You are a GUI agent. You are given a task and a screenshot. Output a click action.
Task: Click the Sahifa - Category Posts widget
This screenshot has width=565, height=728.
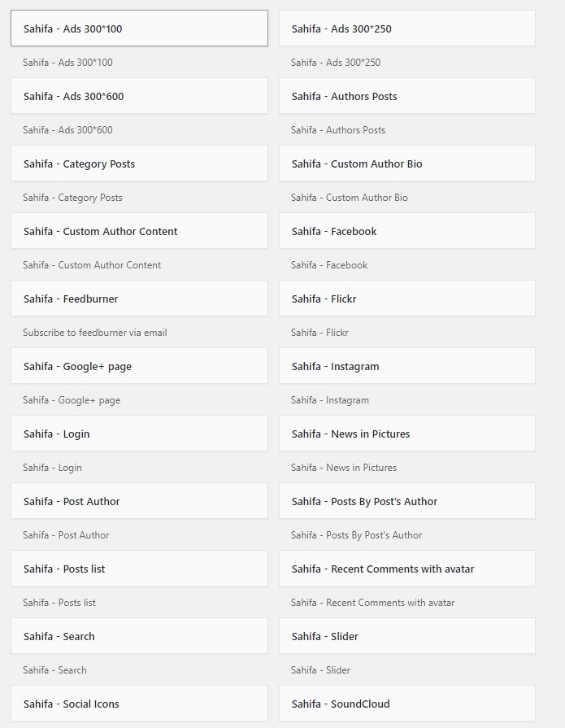click(x=139, y=163)
